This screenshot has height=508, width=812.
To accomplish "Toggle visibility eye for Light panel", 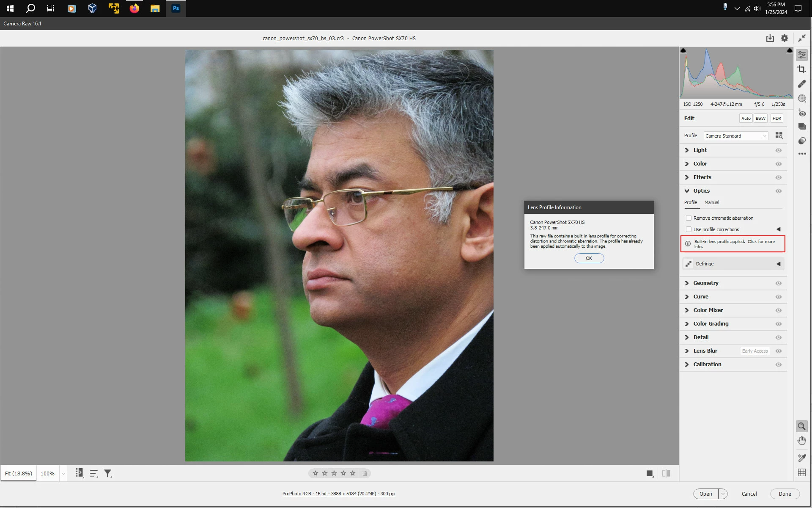I will (x=778, y=150).
